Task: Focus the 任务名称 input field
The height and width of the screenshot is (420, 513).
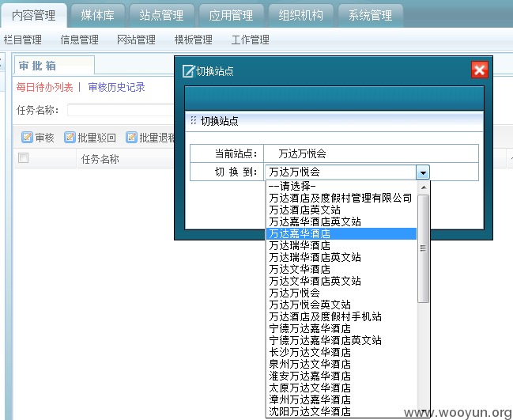Action: (121, 110)
